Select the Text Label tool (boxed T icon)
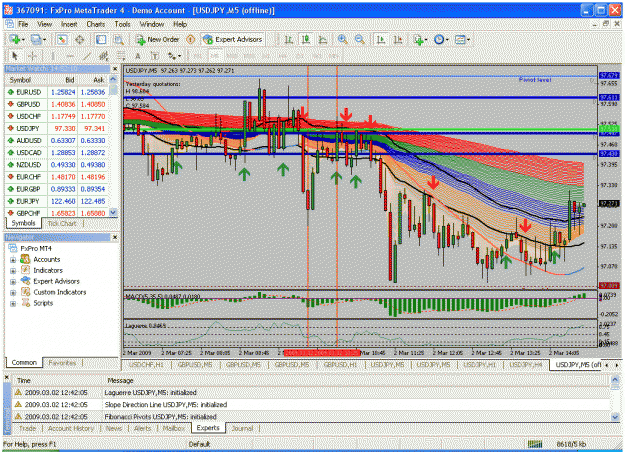This screenshot has width=625, height=452. point(155,56)
